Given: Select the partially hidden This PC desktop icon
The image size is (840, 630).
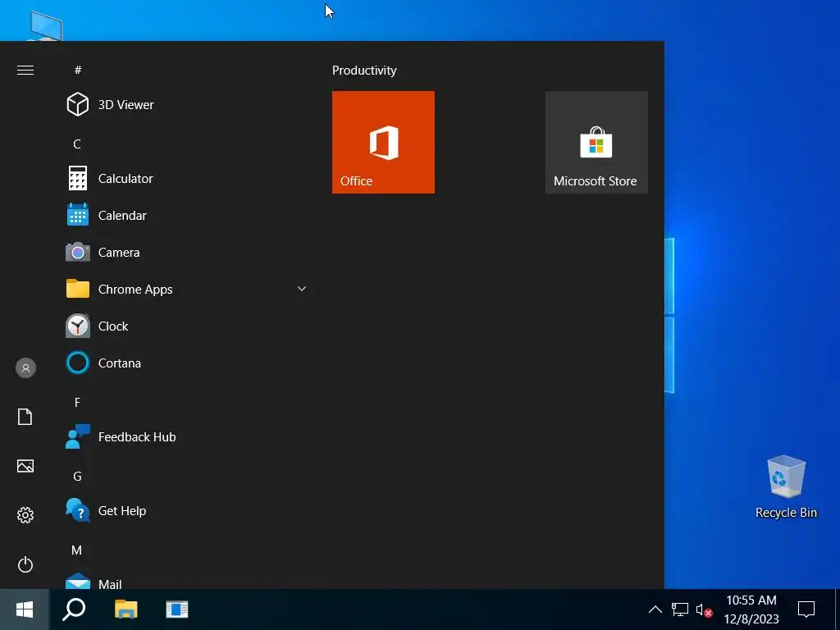Looking at the screenshot, I should 45,27.
